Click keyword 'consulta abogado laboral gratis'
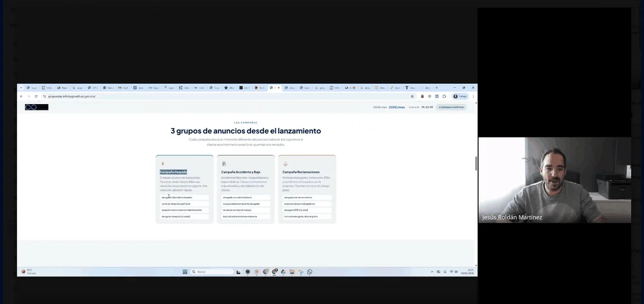The image size is (644, 304). point(307,216)
